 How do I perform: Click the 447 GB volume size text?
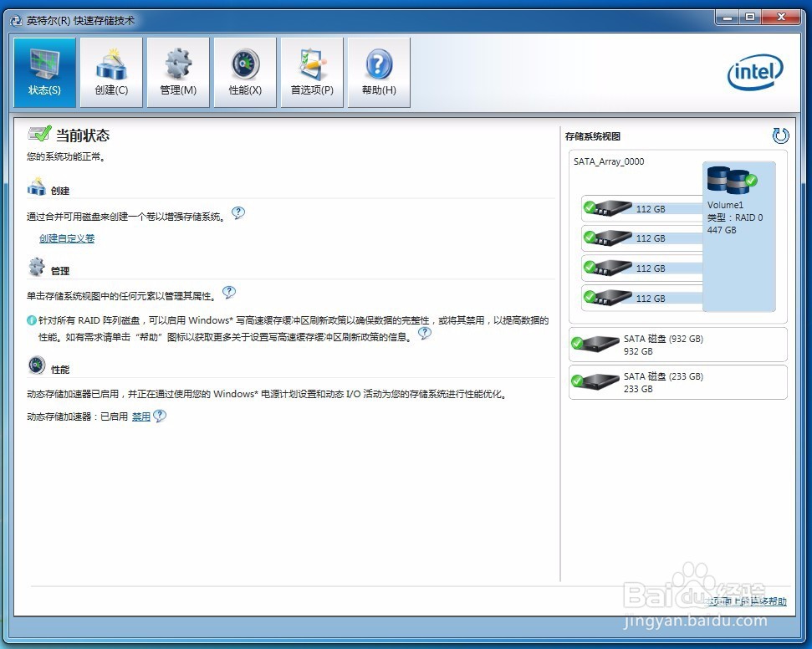click(722, 230)
